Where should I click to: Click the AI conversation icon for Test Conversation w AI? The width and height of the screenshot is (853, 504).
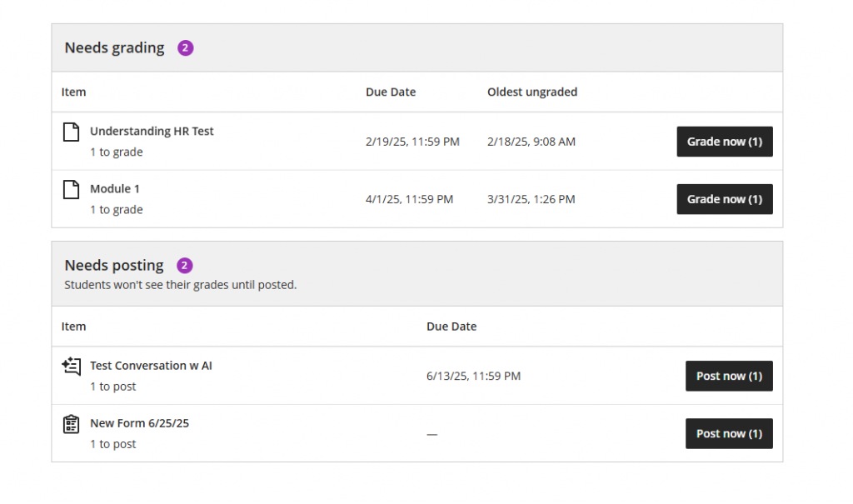click(x=72, y=365)
